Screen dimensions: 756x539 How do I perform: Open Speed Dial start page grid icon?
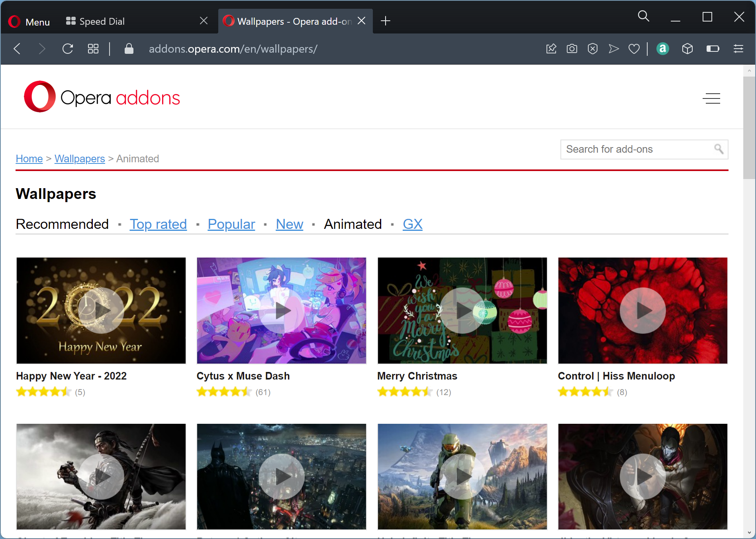(x=93, y=49)
